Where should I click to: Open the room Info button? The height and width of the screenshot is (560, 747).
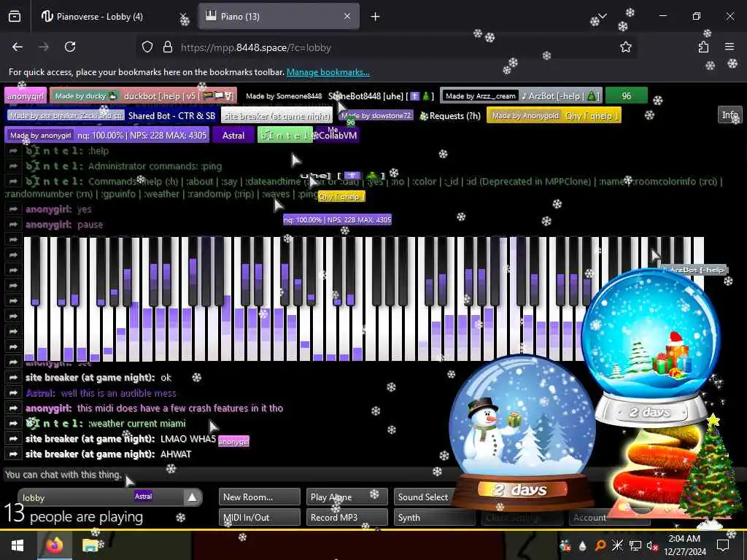[x=729, y=114]
